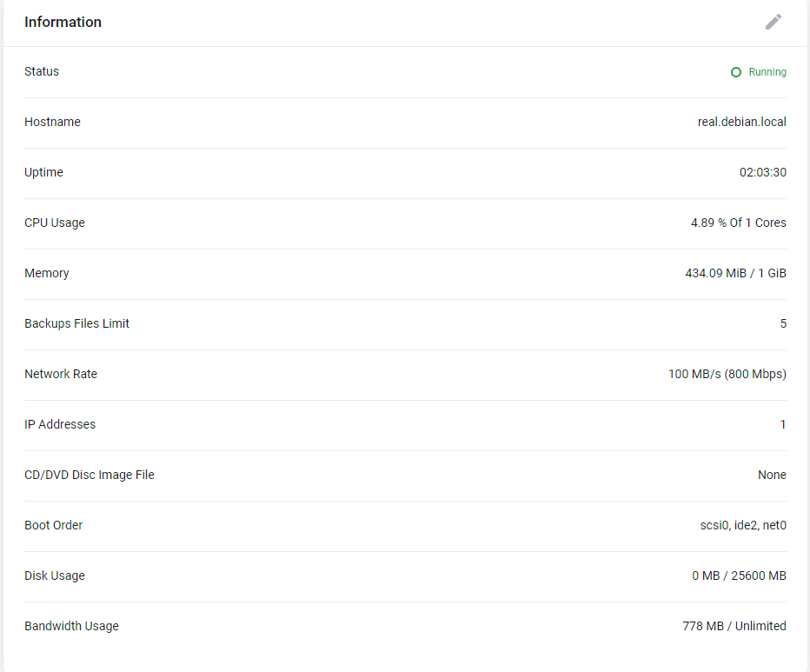This screenshot has height=672, width=810.
Task: Click the CD/DVD Disc Image File label
Action: click(x=90, y=475)
